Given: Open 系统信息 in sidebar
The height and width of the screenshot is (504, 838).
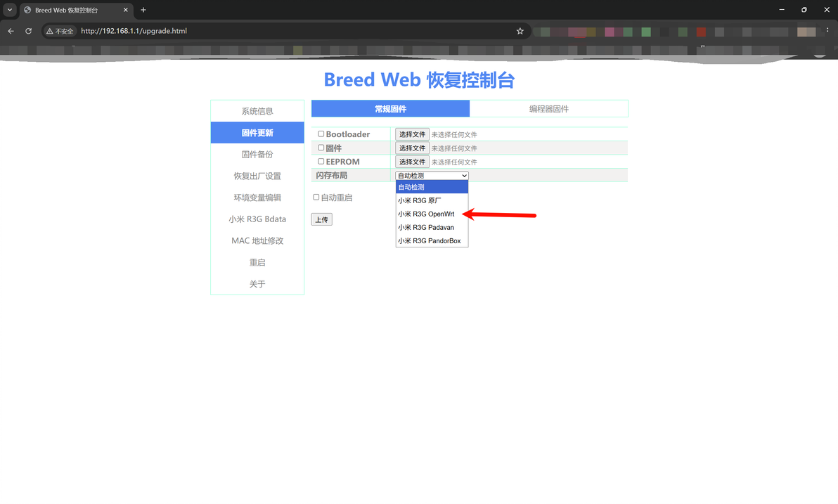Looking at the screenshot, I should click(x=257, y=111).
